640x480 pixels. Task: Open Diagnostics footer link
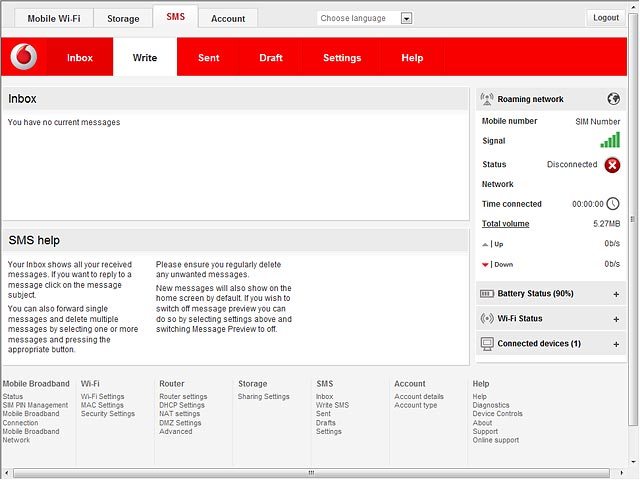491,405
